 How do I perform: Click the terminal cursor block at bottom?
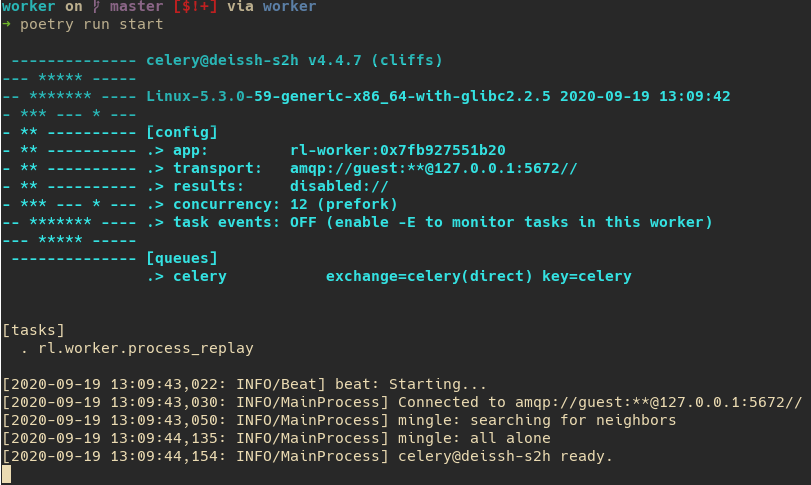(x=6, y=474)
